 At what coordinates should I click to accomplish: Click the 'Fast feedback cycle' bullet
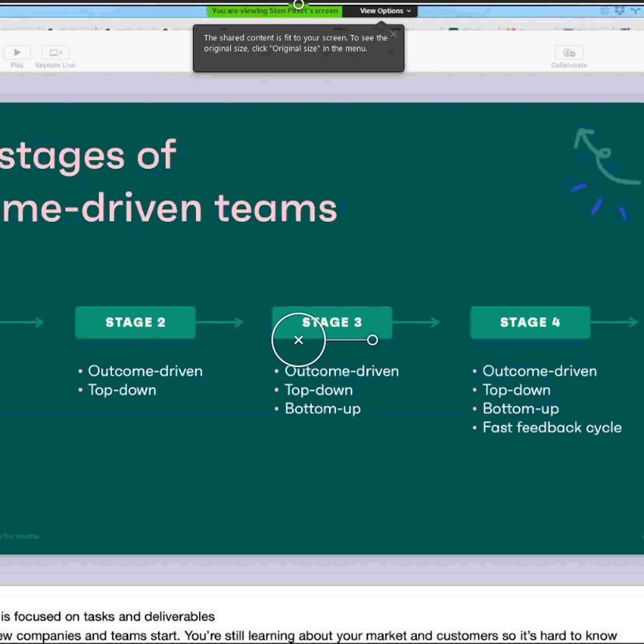(x=552, y=428)
